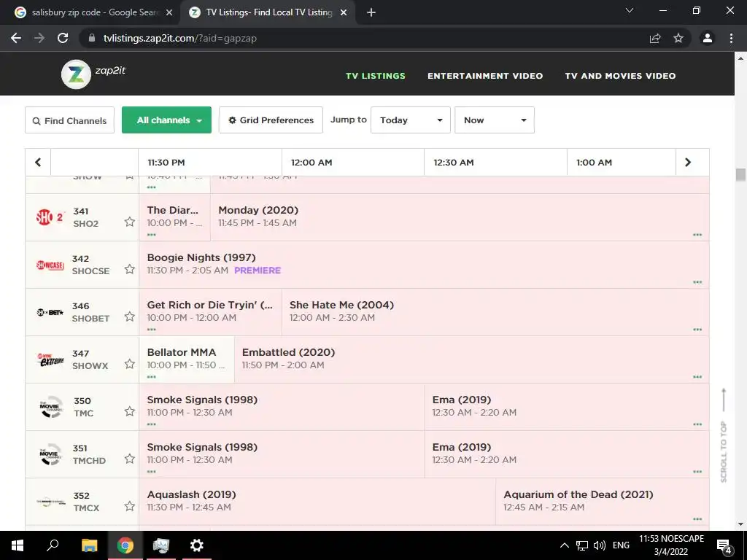Go back in browser history

click(16, 38)
